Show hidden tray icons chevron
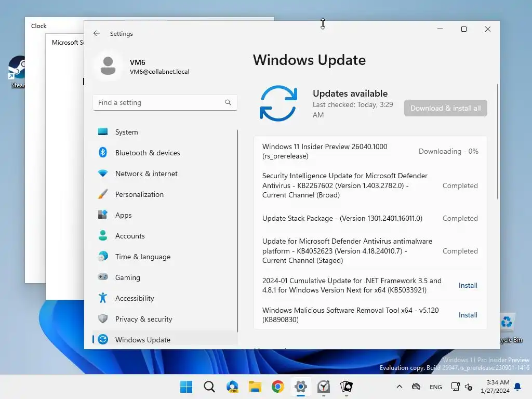The image size is (532, 399). tap(400, 387)
